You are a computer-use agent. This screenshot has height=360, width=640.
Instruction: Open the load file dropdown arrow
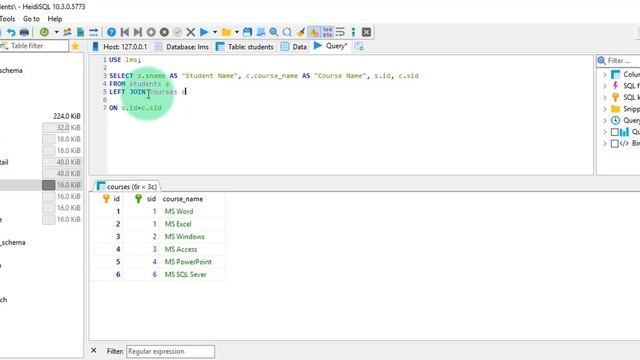tap(237, 32)
